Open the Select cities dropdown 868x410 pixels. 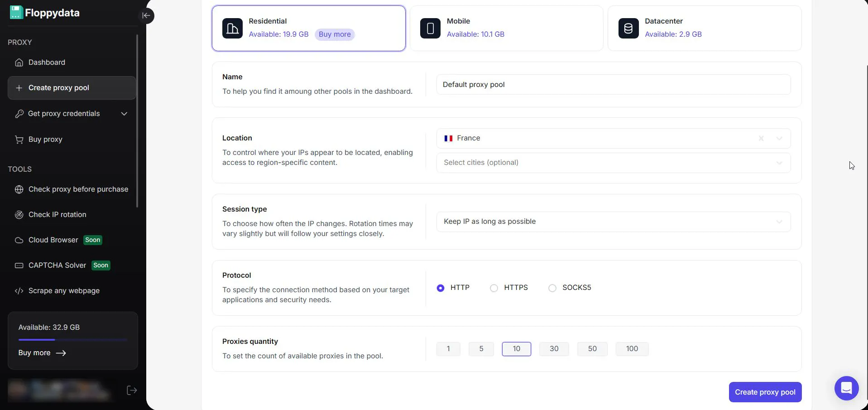(x=614, y=163)
